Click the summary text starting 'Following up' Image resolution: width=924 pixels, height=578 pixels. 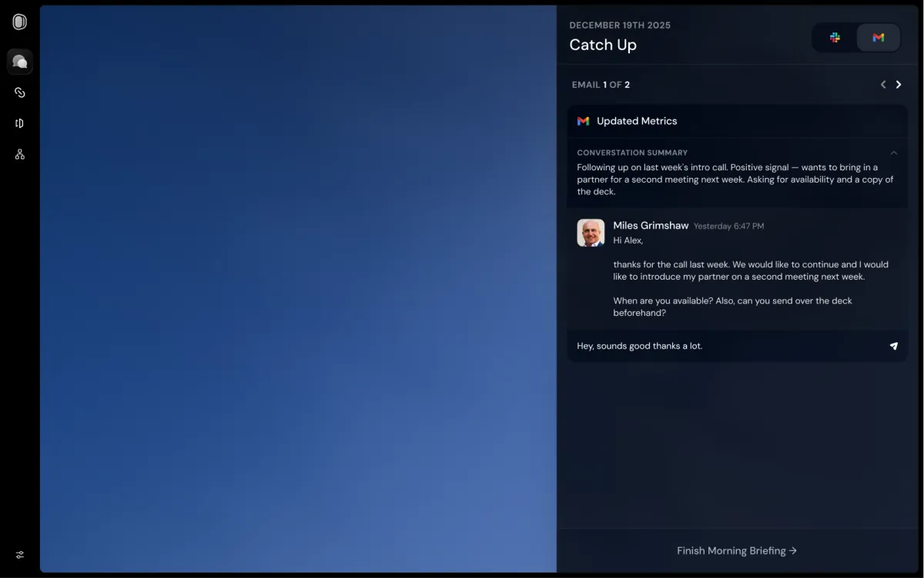[735, 180]
